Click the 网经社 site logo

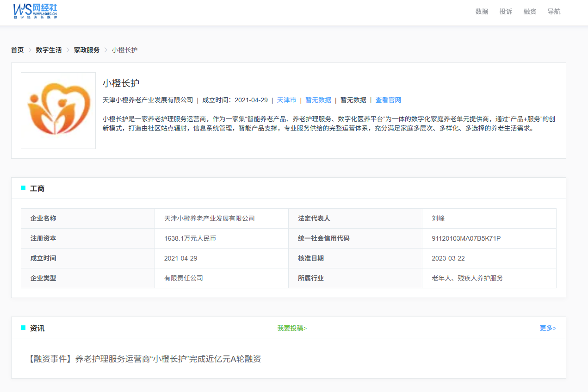pos(35,11)
